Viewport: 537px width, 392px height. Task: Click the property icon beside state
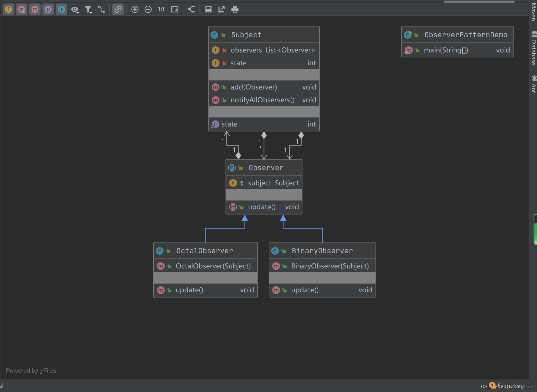(x=215, y=124)
